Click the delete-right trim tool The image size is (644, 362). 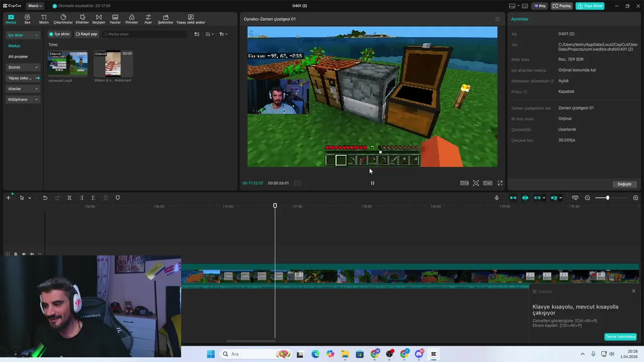pos(94,198)
